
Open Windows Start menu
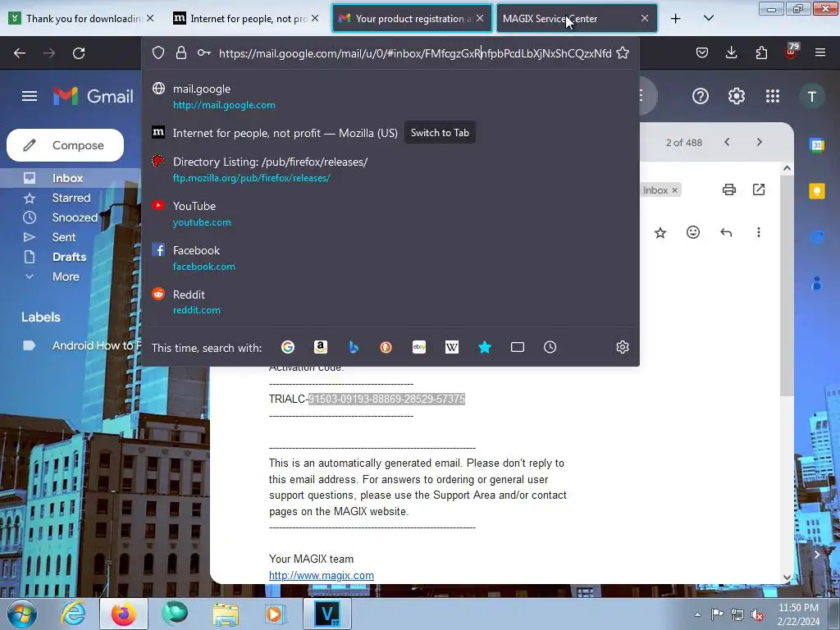click(22, 614)
